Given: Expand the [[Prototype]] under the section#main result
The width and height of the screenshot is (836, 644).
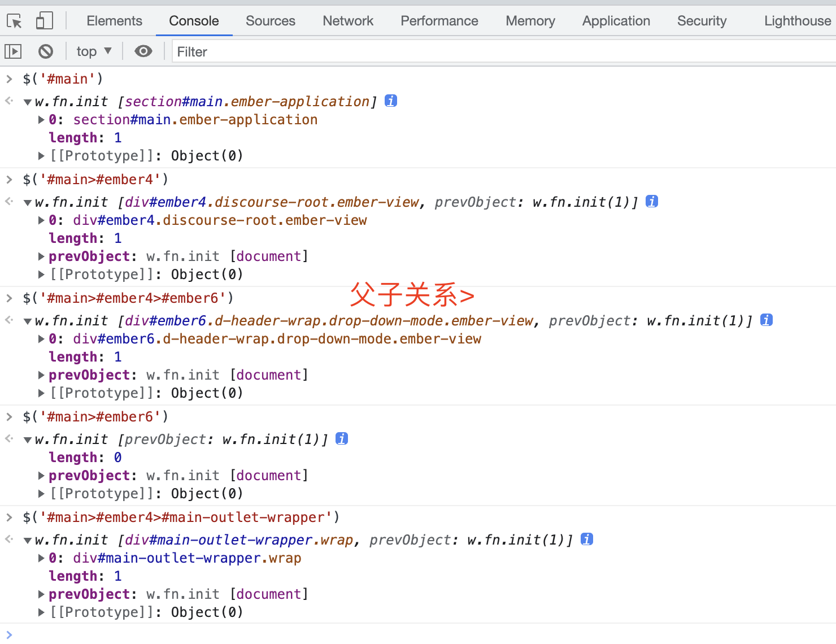Looking at the screenshot, I should pyautogui.click(x=41, y=156).
